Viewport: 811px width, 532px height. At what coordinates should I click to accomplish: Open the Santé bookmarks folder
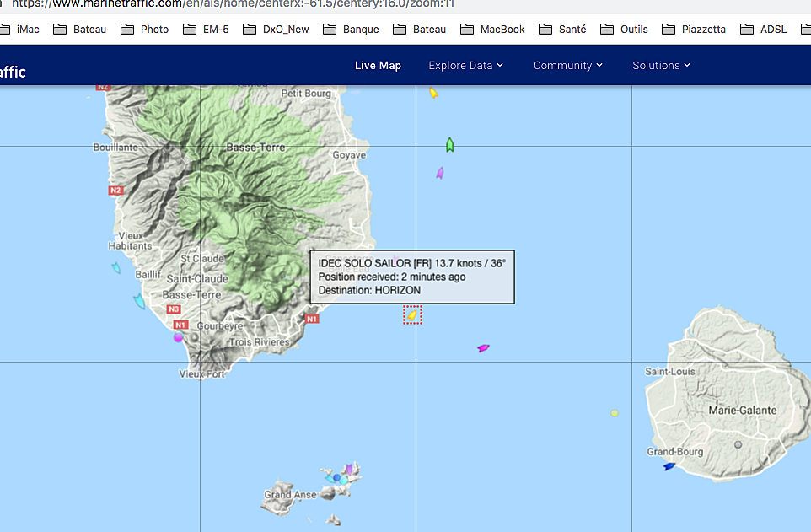(562, 29)
